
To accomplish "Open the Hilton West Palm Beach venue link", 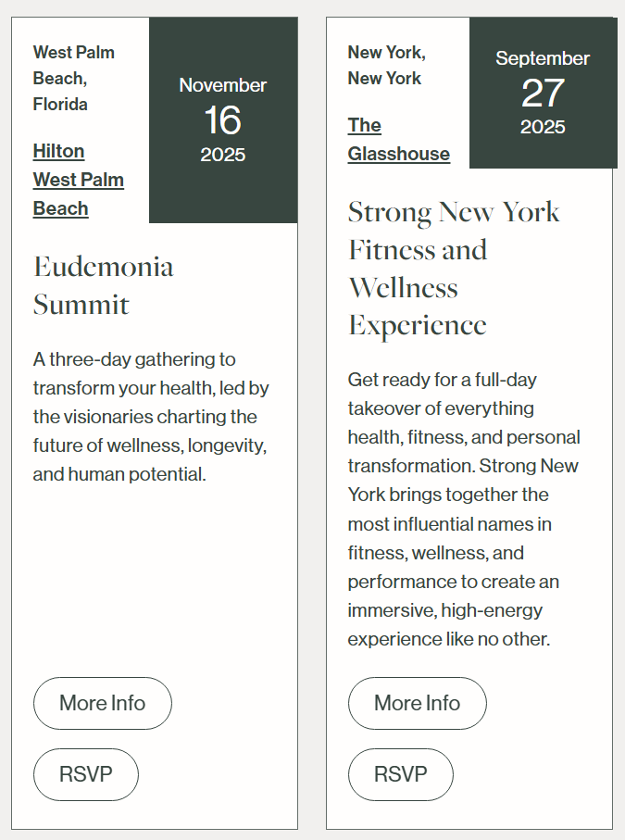I will click(78, 180).
